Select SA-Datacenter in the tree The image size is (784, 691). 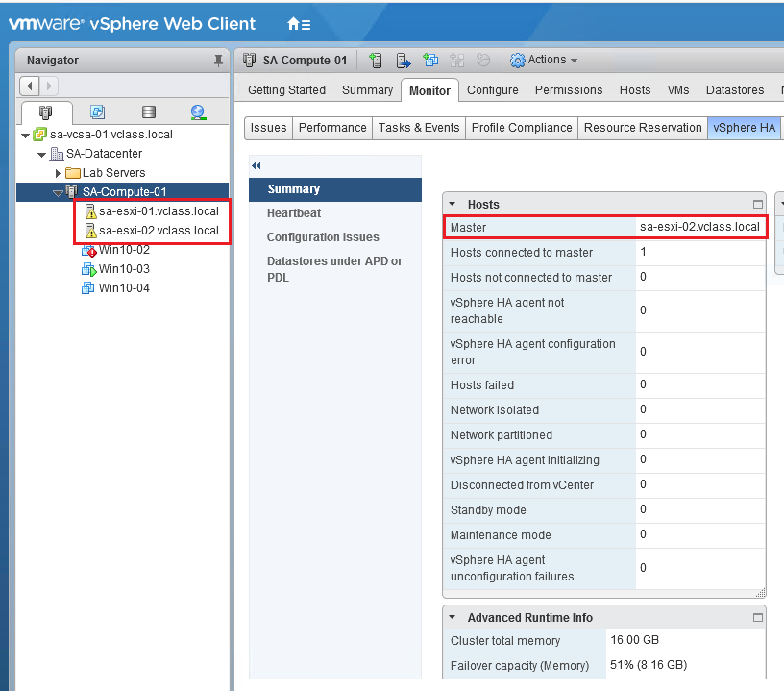pos(104,154)
